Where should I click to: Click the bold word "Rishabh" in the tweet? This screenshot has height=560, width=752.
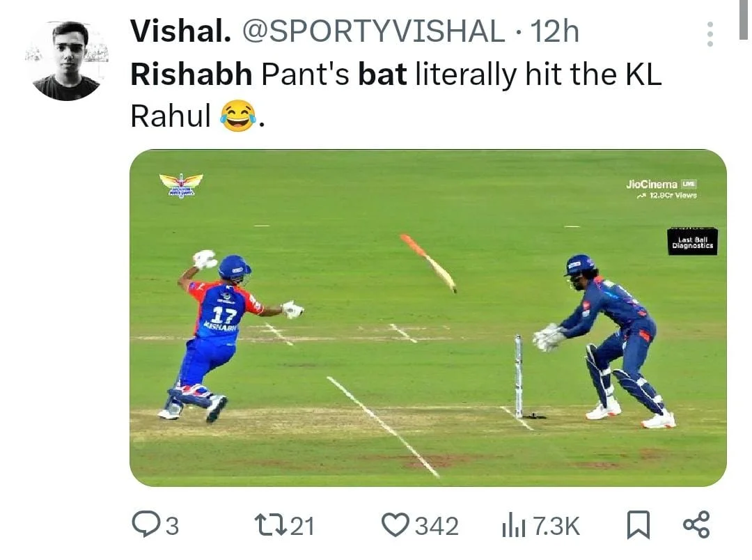[191, 75]
